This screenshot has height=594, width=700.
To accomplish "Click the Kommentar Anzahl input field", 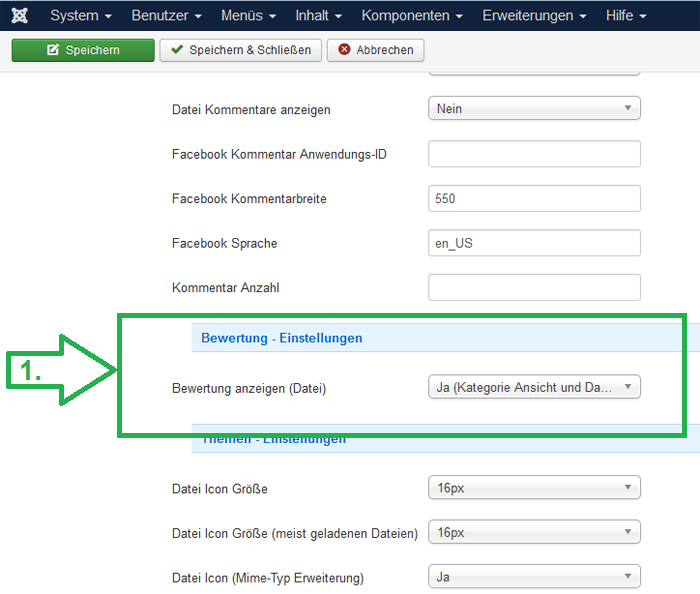I will pos(534,288).
